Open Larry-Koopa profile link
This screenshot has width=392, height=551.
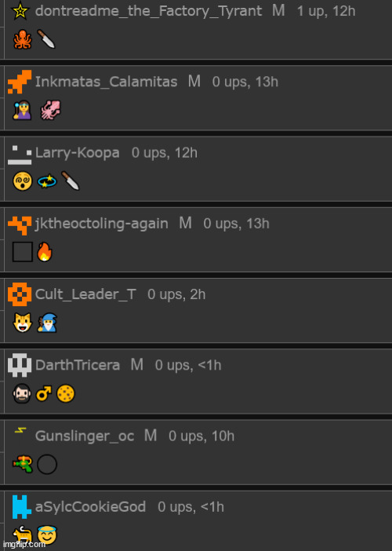77,153
